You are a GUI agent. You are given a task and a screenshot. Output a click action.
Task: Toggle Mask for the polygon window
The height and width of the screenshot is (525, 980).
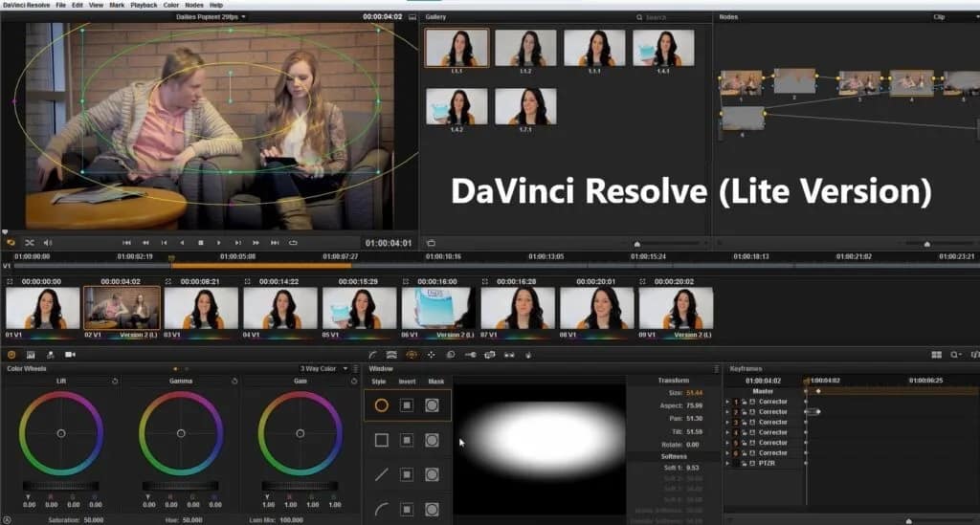tap(432, 475)
